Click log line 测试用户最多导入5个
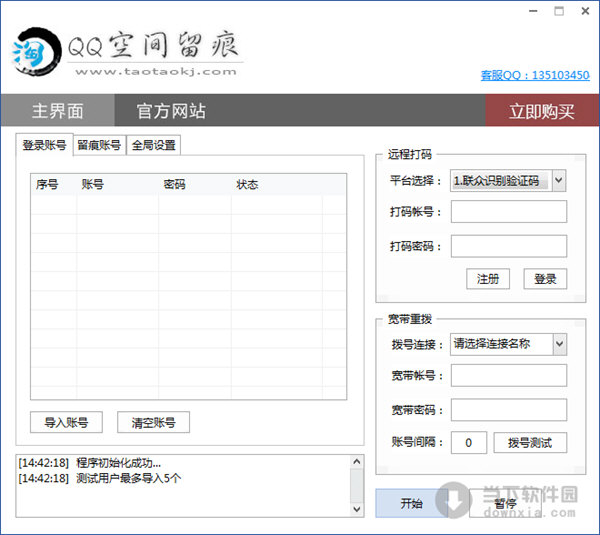Viewport: 600px width, 535px height. (99, 478)
